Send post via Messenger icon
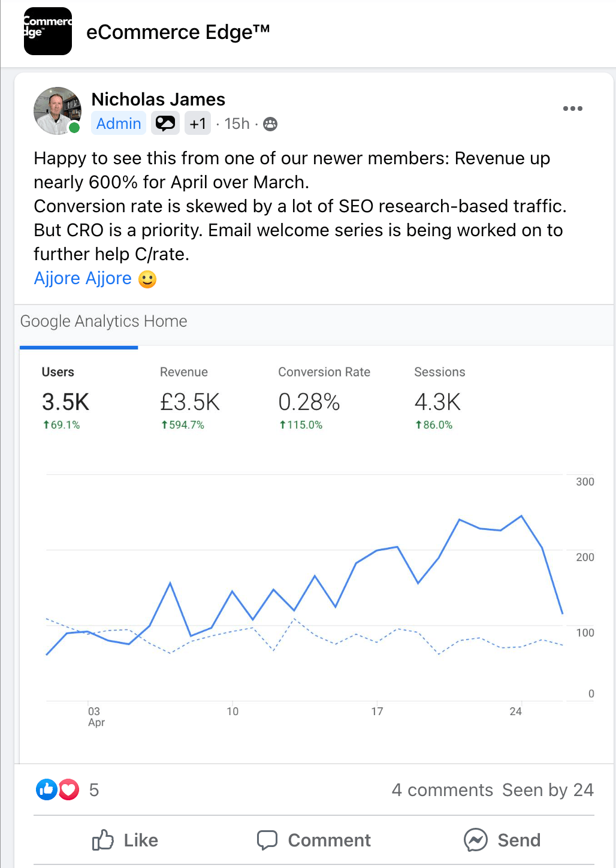This screenshot has height=868, width=616. point(502,840)
